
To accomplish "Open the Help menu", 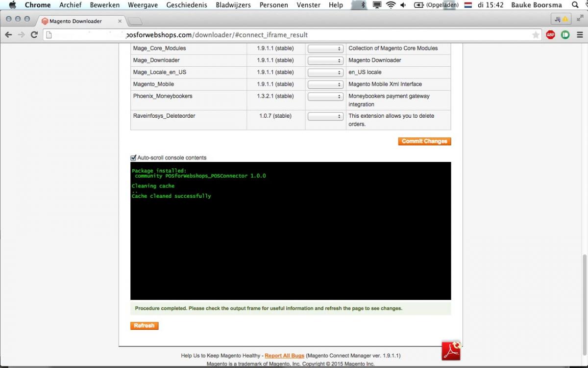I will coord(336,5).
